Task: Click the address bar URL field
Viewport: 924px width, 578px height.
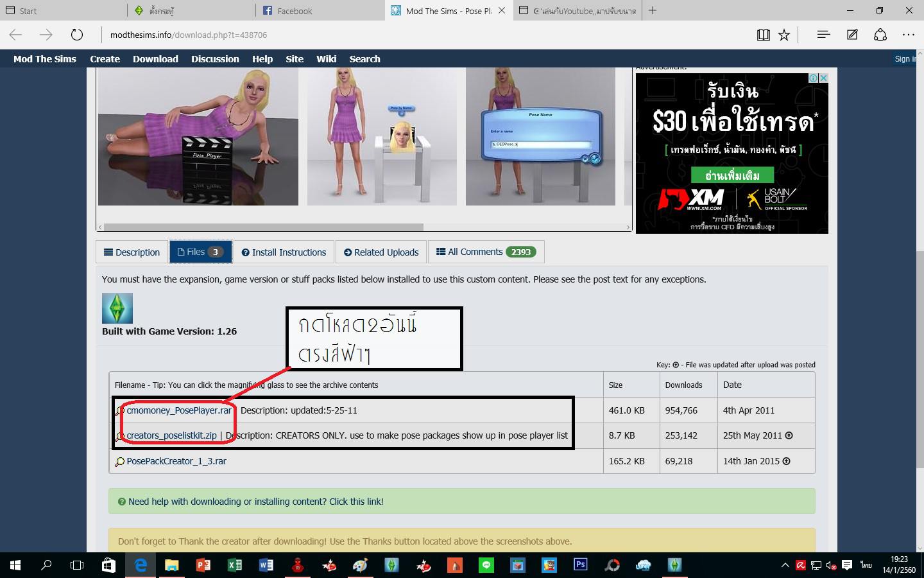Action: 424,35
